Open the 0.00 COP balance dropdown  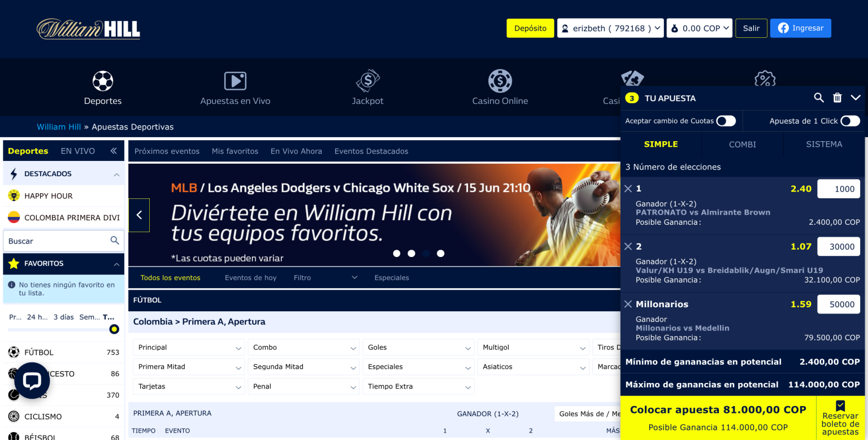click(700, 28)
